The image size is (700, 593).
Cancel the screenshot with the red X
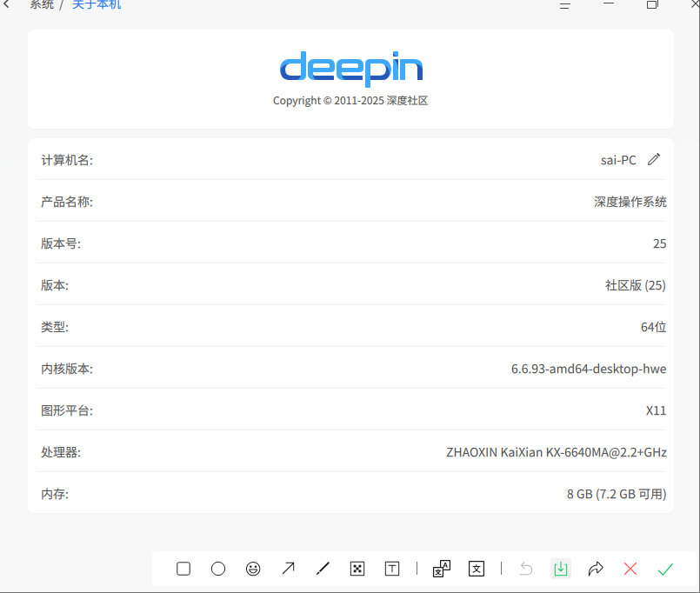pyautogui.click(x=630, y=569)
